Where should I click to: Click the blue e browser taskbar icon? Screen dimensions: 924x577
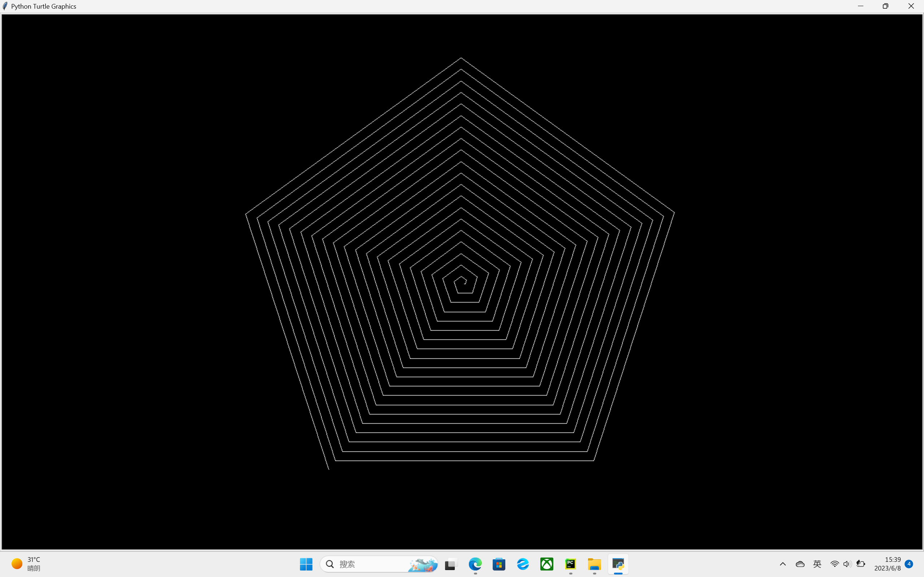coord(523,564)
